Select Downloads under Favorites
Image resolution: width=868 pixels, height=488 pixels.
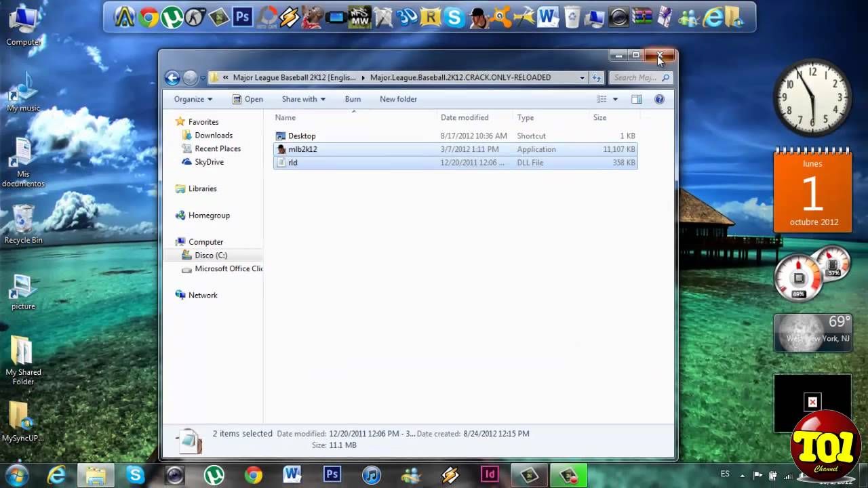(x=214, y=136)
